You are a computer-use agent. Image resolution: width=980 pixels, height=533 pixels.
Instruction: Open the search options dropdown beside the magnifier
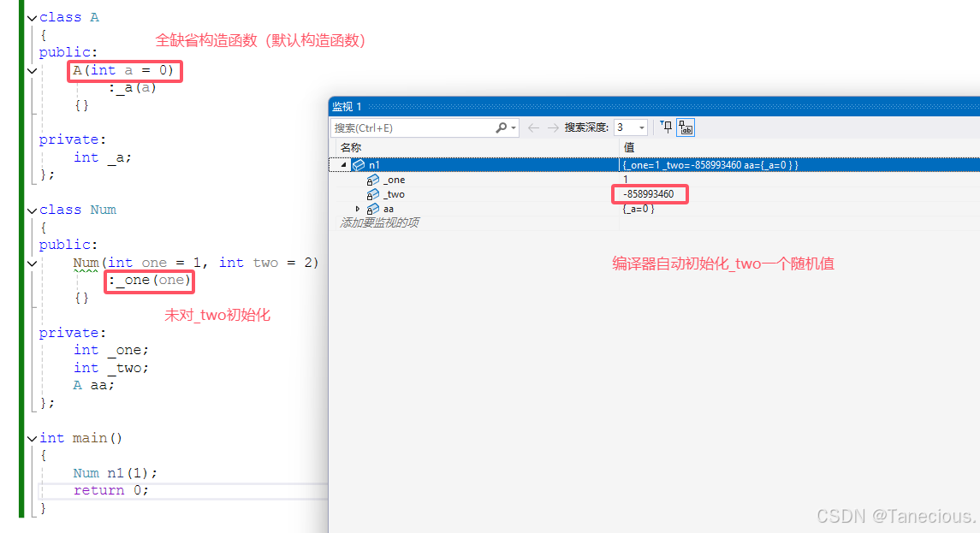512,127
